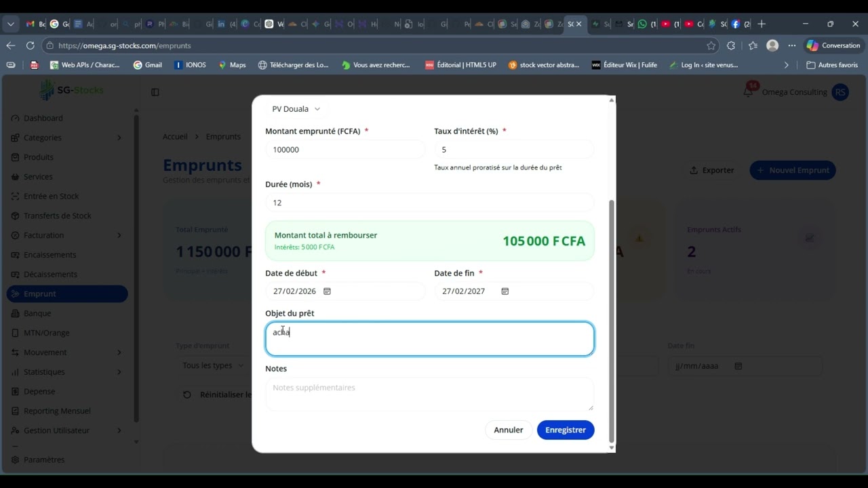Screen dimensions: 868x488
Task: Open the Date de début calendar icon
Action: [327, 291]
